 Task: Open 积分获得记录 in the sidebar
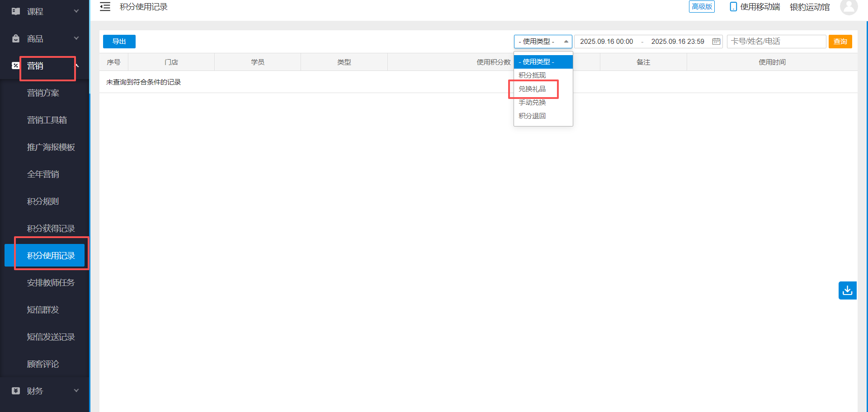[x=51, y=229]
